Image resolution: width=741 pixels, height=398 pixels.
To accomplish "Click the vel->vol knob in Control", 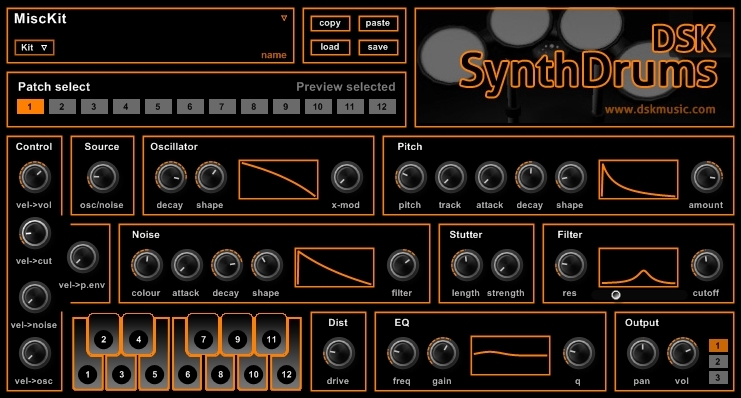I will [34, 177].
